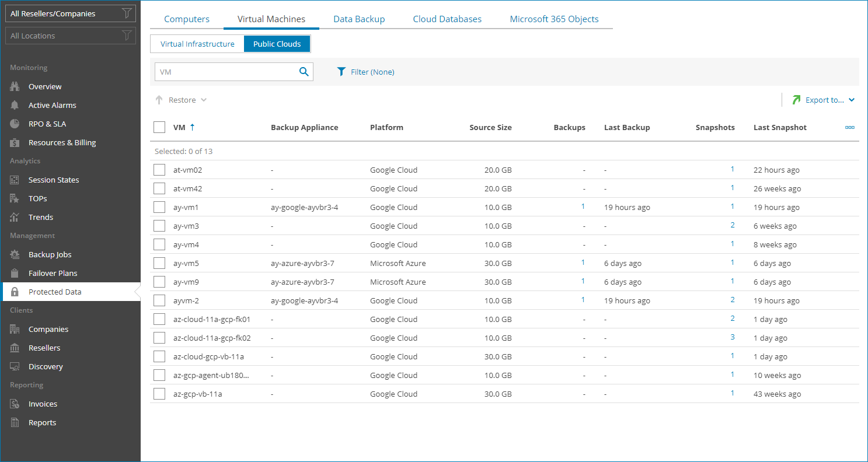
Task: Click the az-gcp-agent-ub180… VM name
Action: (x=211, y=375)
